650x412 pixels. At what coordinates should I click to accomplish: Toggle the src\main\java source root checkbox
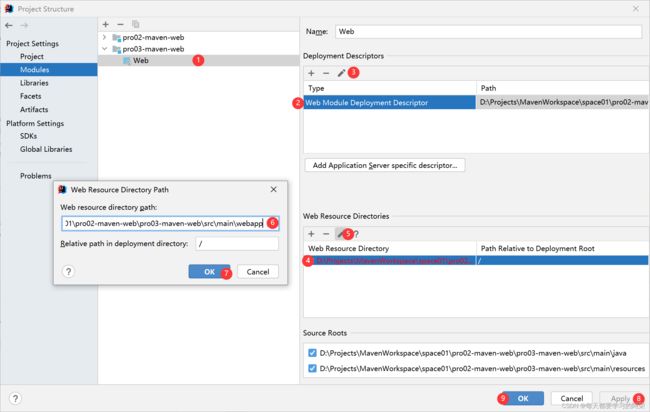coord(312,353)
